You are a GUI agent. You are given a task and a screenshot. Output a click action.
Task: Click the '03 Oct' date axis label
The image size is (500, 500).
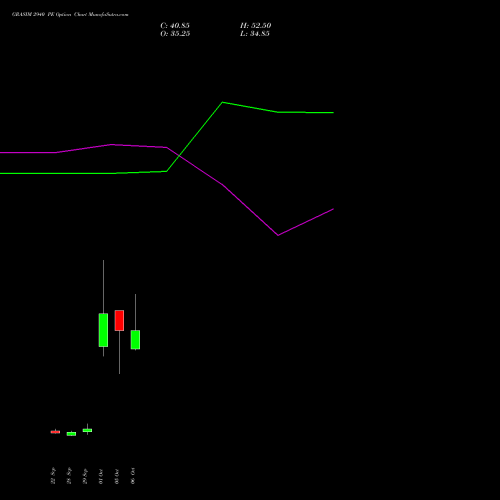pyautogui.click(x=117, y=476)
